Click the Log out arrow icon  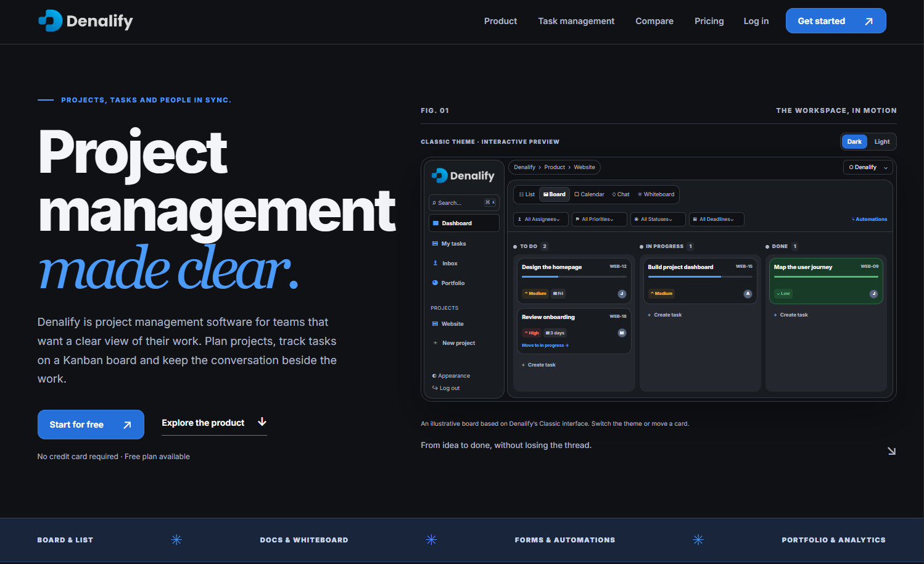pos(435,388)
